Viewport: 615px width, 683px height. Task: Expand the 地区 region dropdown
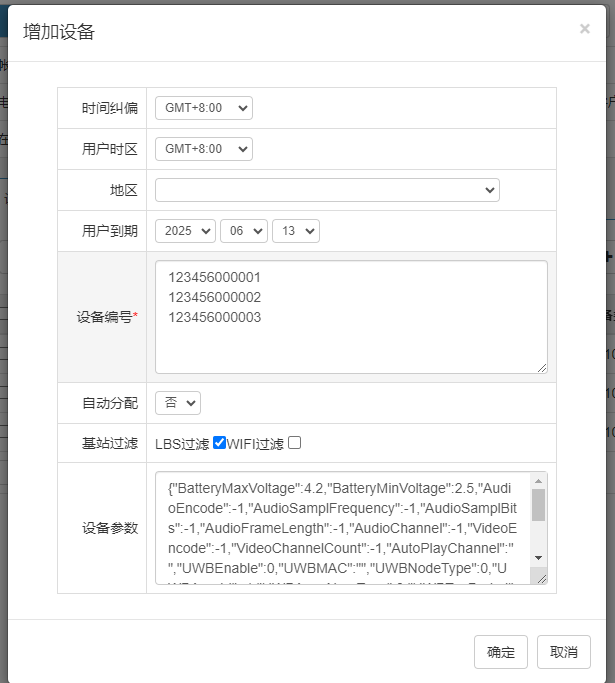[x=326, y=190]
